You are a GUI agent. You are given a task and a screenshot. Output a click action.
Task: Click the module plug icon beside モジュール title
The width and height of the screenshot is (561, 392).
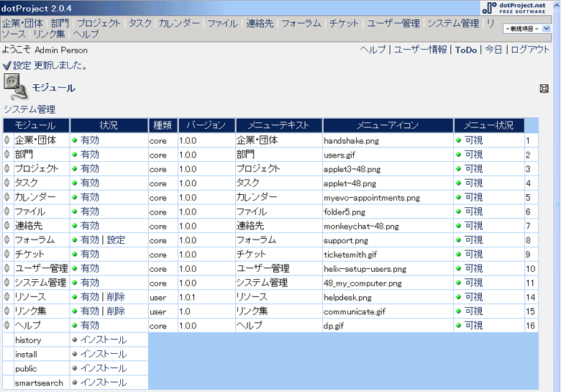[15, 87]
